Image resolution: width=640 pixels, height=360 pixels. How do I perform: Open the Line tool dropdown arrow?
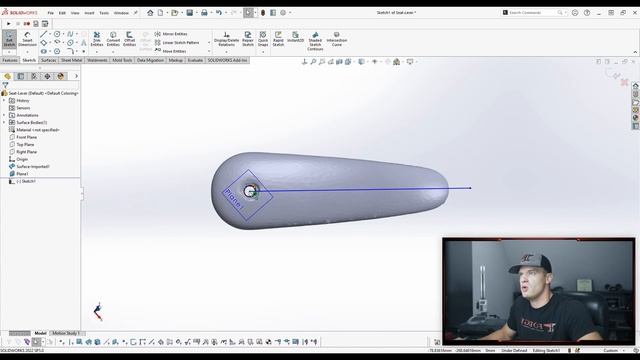(x=50, y=34)
